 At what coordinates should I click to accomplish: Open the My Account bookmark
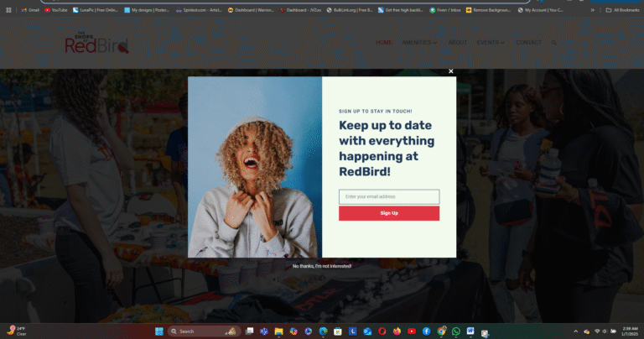tap(541, 10)
